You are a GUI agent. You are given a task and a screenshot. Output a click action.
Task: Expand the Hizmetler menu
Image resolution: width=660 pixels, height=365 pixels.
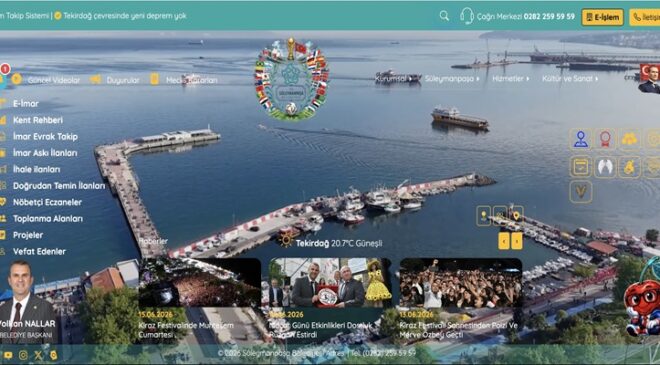511,79
